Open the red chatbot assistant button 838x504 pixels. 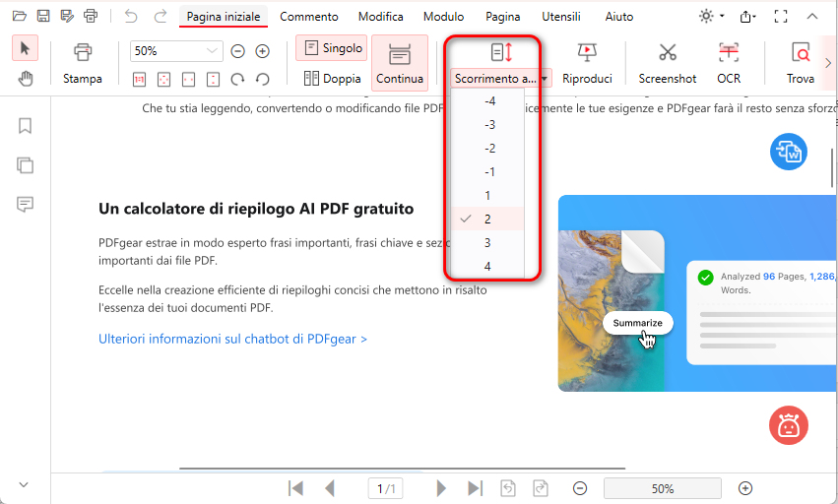[x=789, y=425]
